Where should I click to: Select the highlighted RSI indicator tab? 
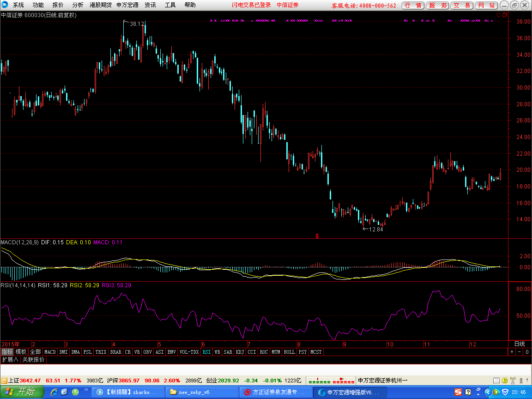tap(206, 352)
